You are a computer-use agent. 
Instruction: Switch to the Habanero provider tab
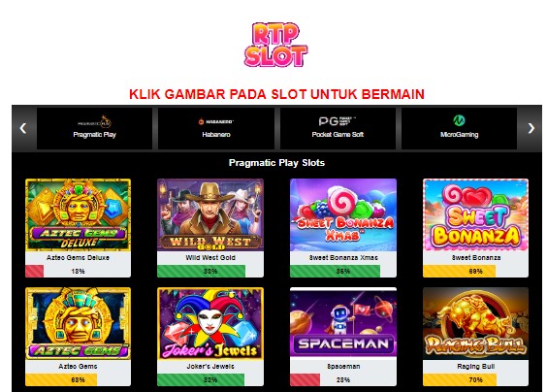[x=216, y=128]
